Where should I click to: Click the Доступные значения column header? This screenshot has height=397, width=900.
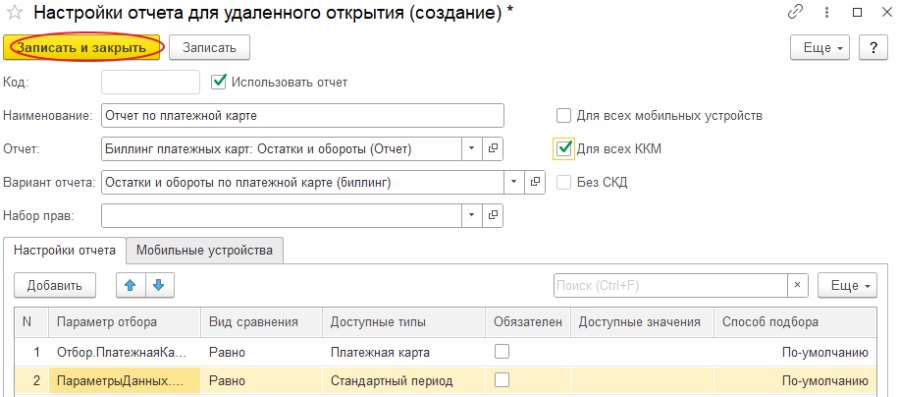click(642, 322)
